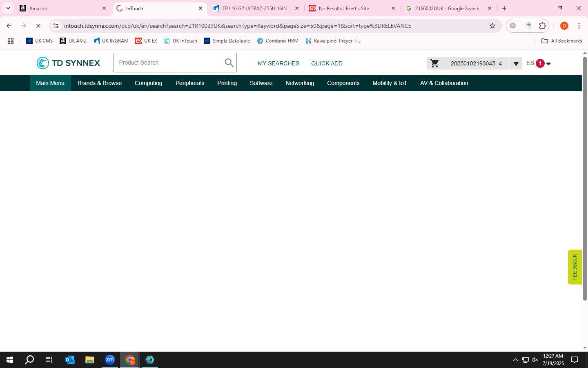Open UK EX bookmark

pyautogui.click(x=146, y=41)
